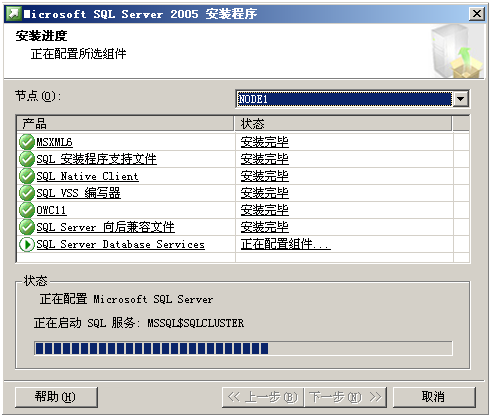This screenshot has height=417, width=491.
Task: Open the 节点 dropdown arrow
Action: [461, 99]
